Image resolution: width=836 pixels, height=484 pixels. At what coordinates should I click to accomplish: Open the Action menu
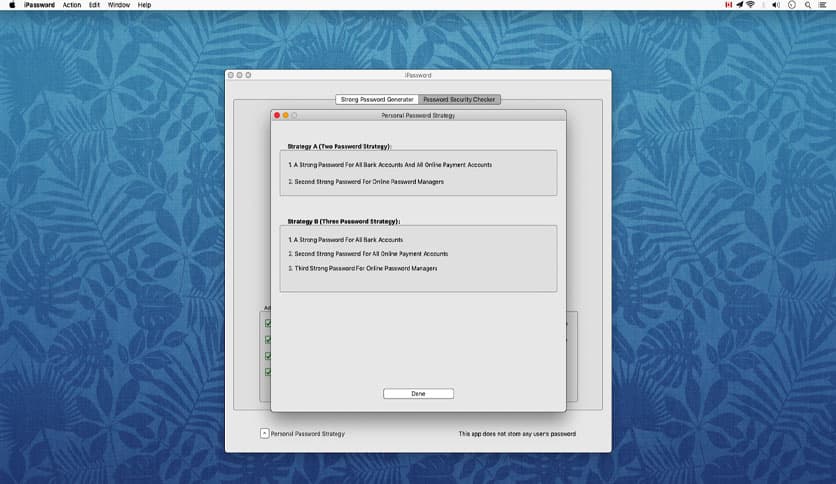click(x=71, y=5)
